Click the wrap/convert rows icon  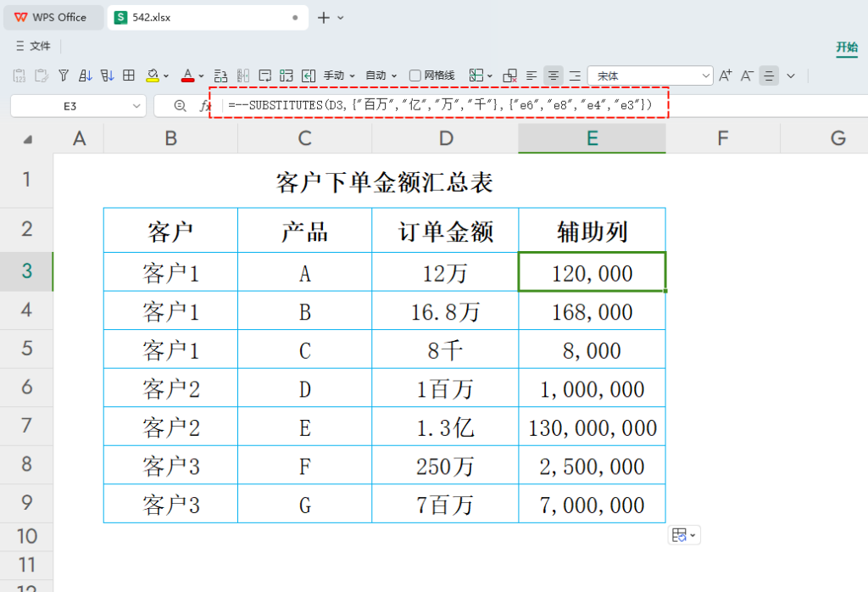pos(221,75)
